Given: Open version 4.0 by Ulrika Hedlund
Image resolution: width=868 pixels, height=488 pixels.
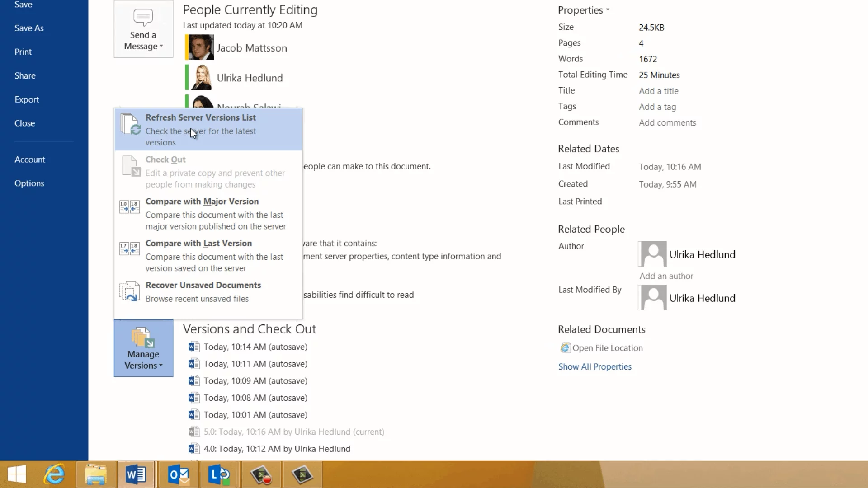Looking at the screenshot, I should point(277,449).
